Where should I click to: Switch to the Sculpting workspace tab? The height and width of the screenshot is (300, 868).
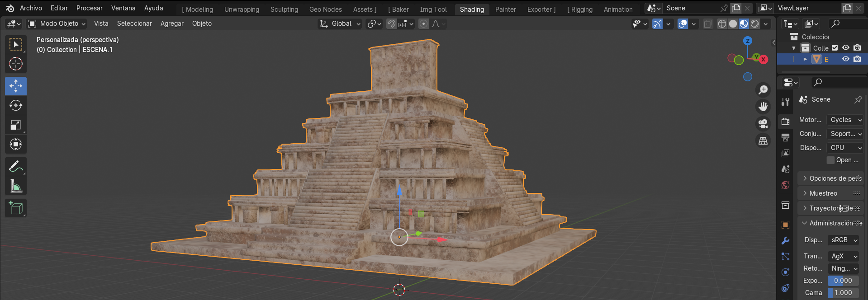pyautogui.click(x=284, y=9)
